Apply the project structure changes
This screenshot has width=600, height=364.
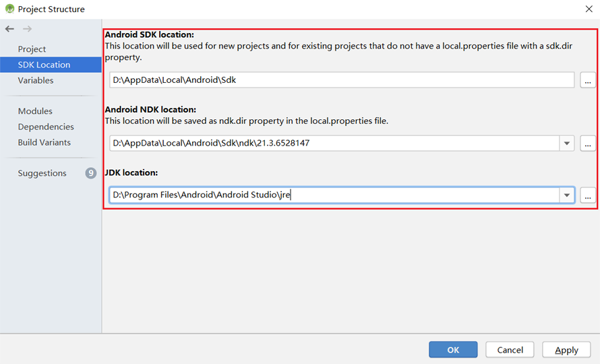click(566, 350)
